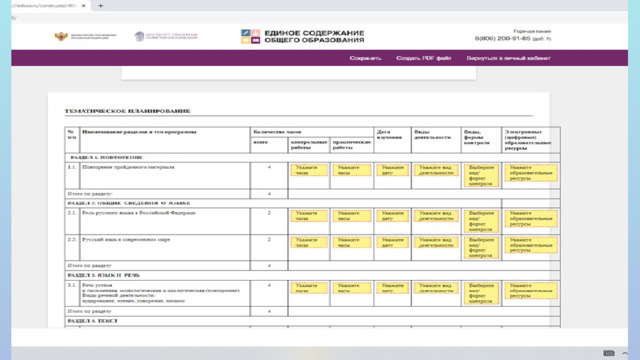Specify вид деятельности for row 3.1
The height and width of the screenshot is (360, 640).
(x=436, y=288)
